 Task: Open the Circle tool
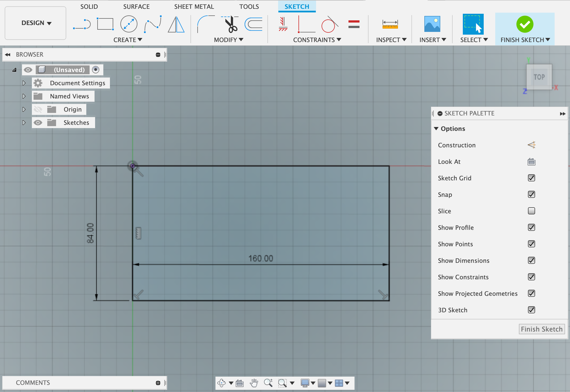tap(128, 24)
